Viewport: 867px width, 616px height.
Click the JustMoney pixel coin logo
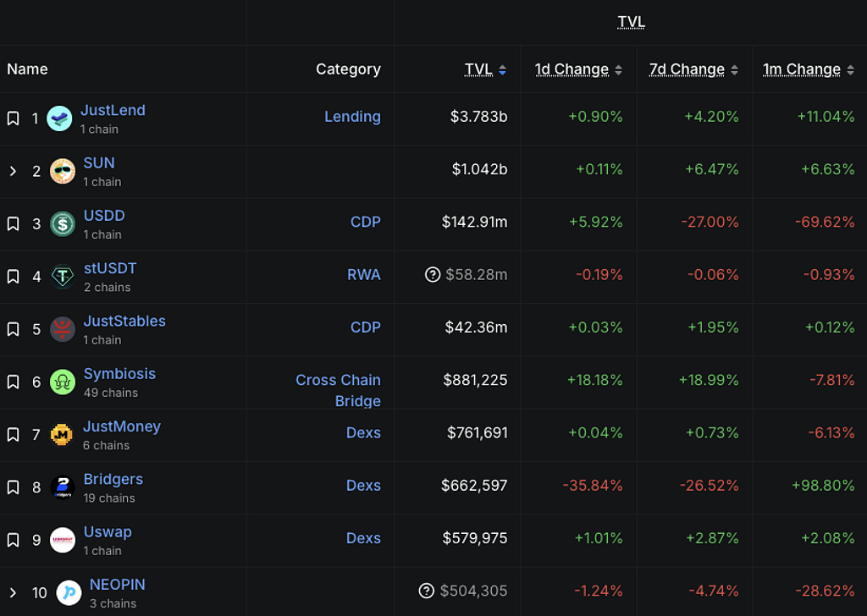click(x=61, y=434)
